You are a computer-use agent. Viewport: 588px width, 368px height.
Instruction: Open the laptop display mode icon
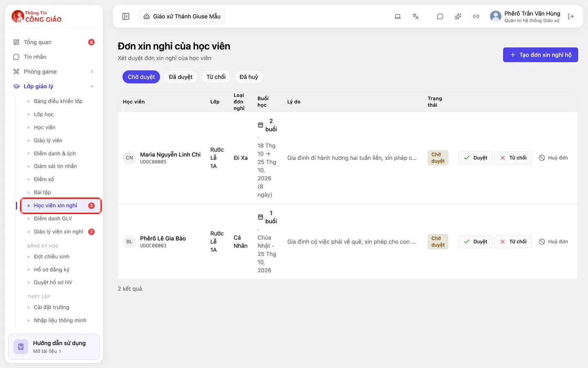(x=398, y=16)
